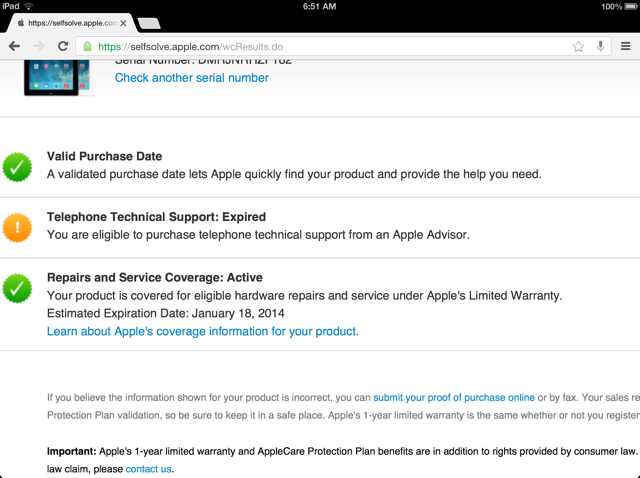
Task: Click orange exclamation icon for Telephone Support
Action: pos(17,228)
